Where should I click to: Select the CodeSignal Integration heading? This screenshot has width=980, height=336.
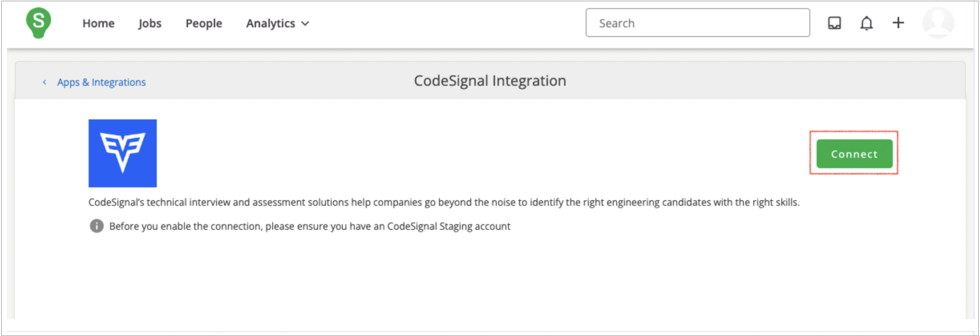click(x=490, y=81)
